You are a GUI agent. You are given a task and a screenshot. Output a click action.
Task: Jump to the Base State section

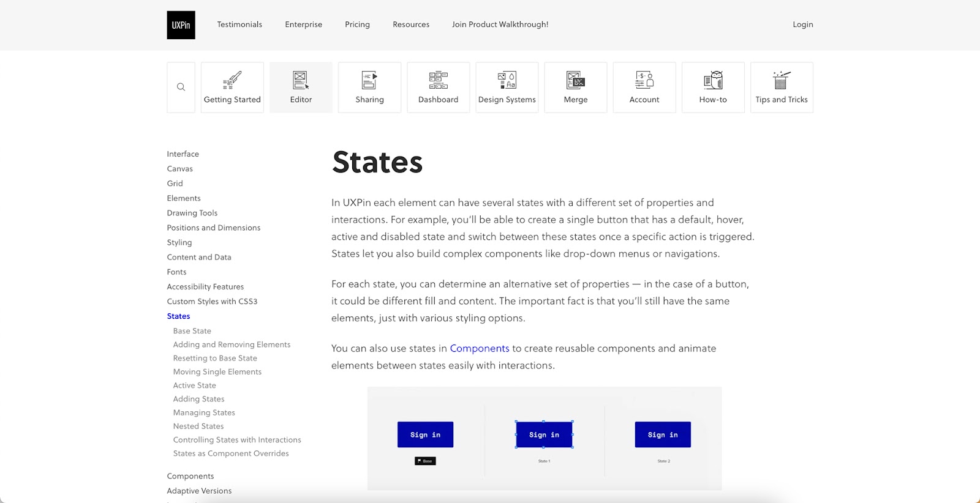point(192,331)
